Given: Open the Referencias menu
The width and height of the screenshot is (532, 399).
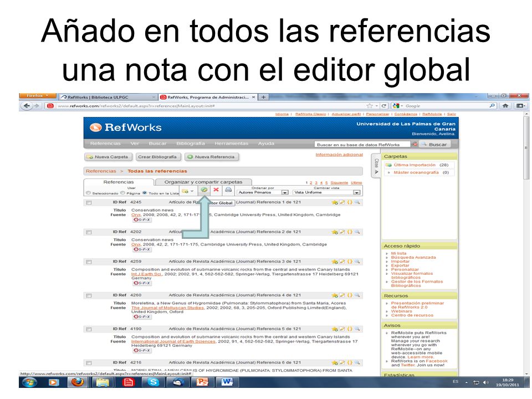Looking at the screenshot, I should coord(105,144).
